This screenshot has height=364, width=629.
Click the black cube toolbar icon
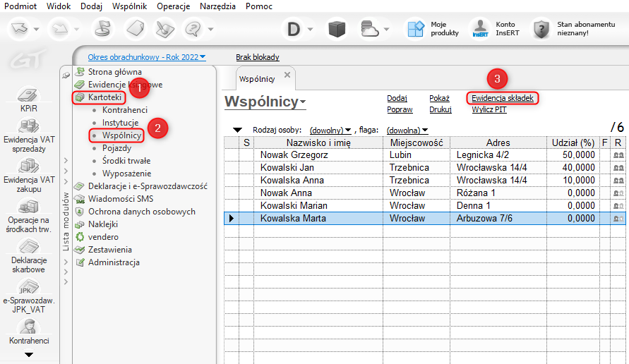337,29
